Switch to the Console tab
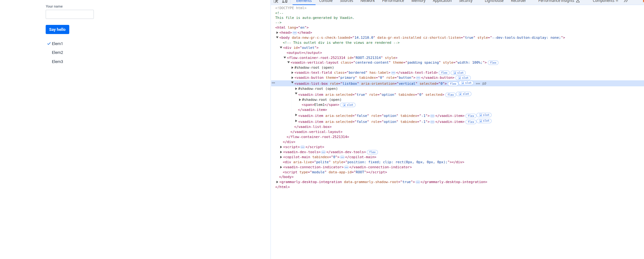 326,1
